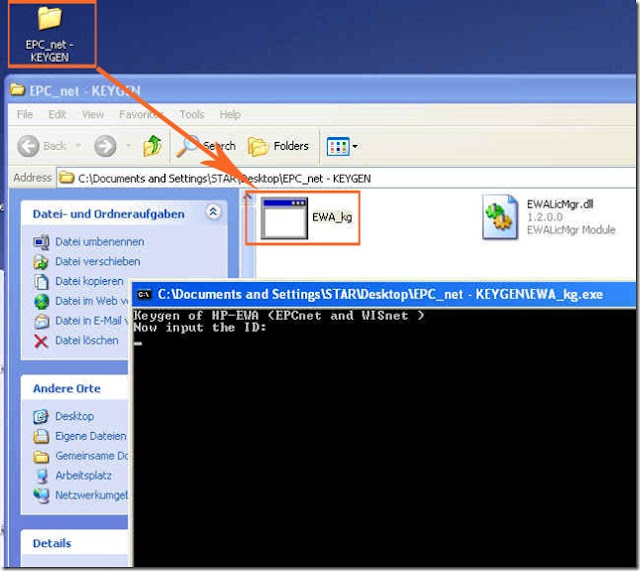
Task: Click the Forward navigation arrow
Action: [x=105, y=146]
